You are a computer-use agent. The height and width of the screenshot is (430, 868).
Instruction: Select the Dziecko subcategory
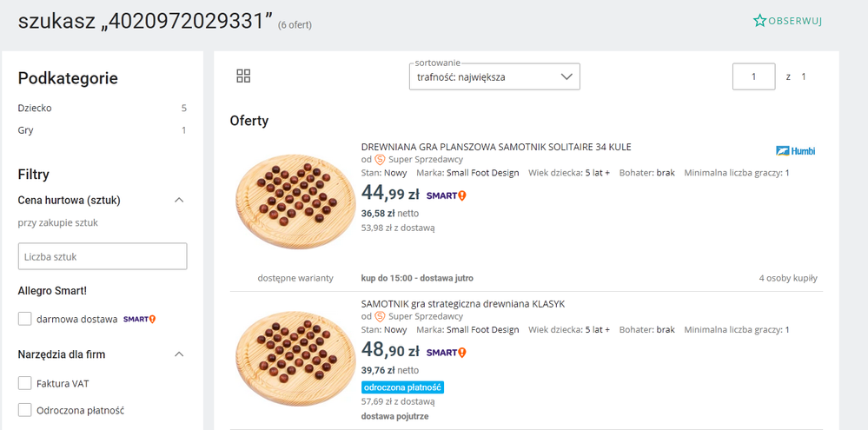pos(35,109)
